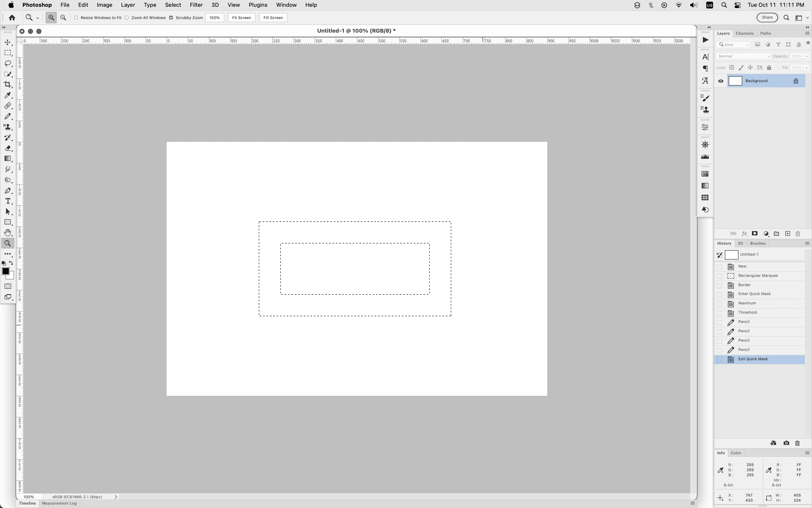Select the Eraser tool
The width and height of the screenshot is (812, 508).
pyautogui.click(x=8, y=148)
